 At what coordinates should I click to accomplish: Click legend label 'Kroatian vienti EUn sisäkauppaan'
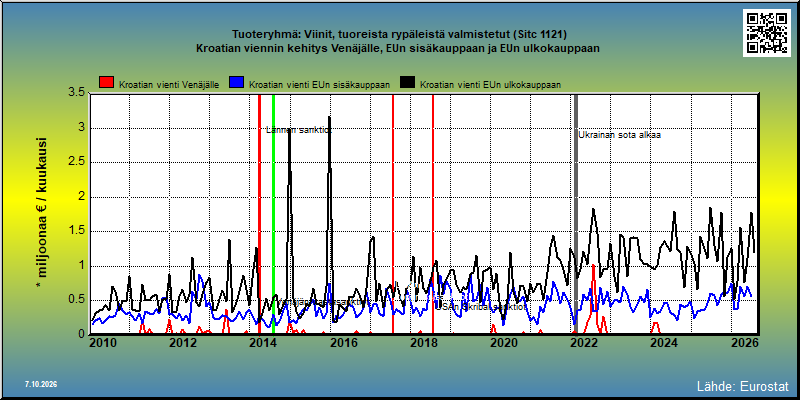tap(320, 85)
